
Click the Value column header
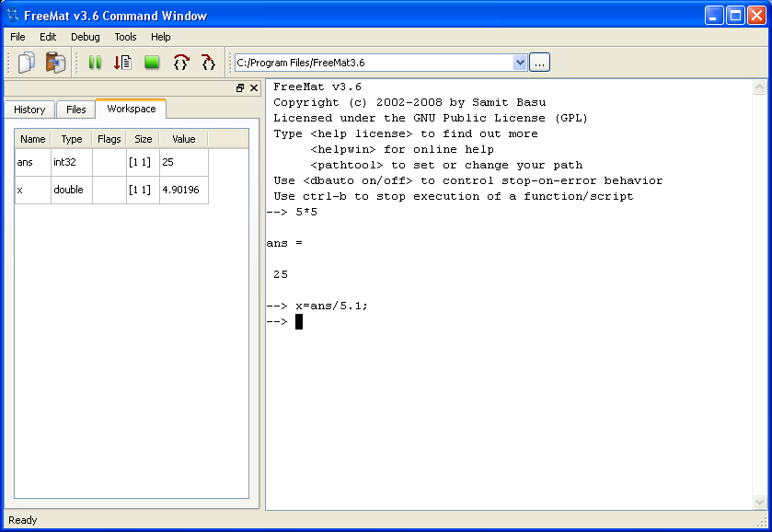point(184,139)
